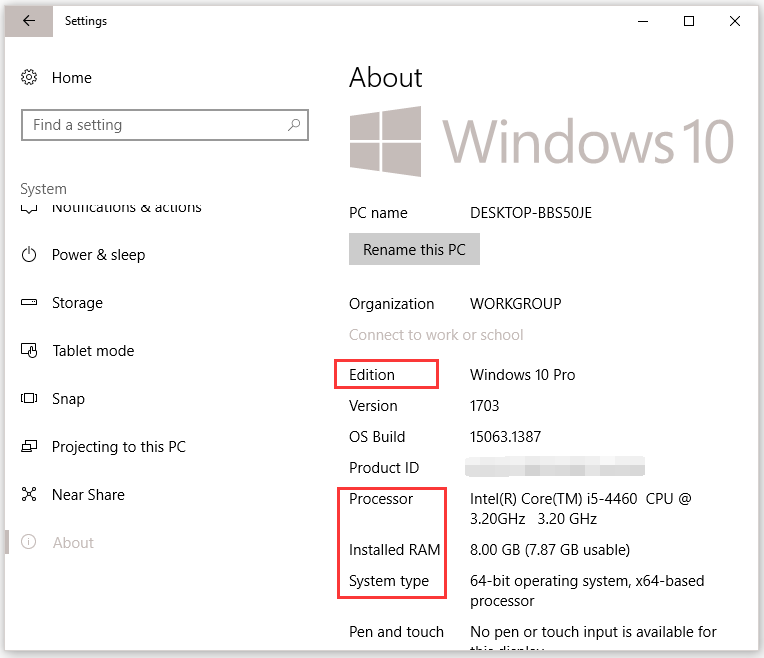Click the Processor label

coord(381,499)
